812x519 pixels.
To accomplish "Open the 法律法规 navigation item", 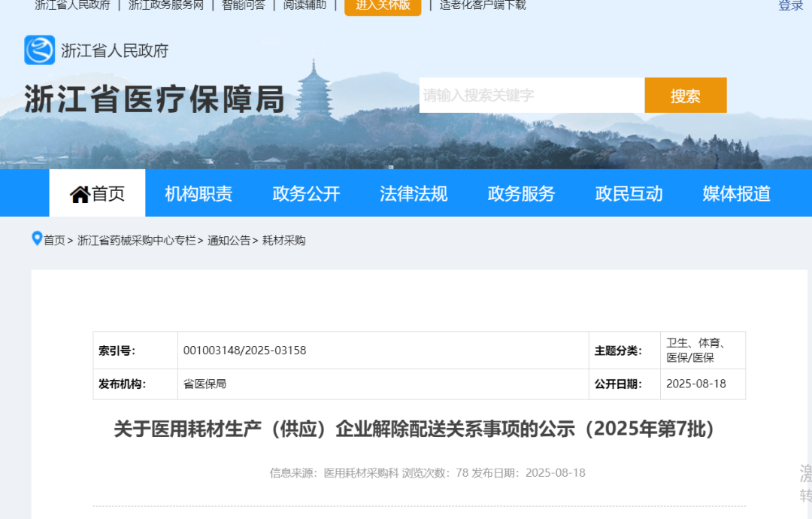I will [x=414, y=194].
